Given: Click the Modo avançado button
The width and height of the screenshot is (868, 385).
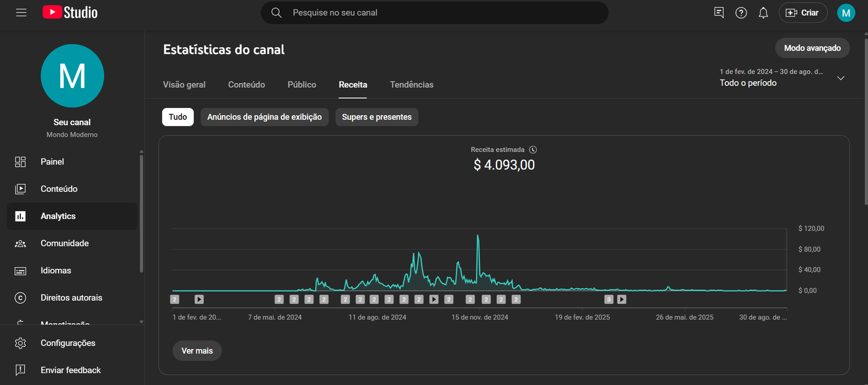Looking at the screenshot, I should click(812, 48).
